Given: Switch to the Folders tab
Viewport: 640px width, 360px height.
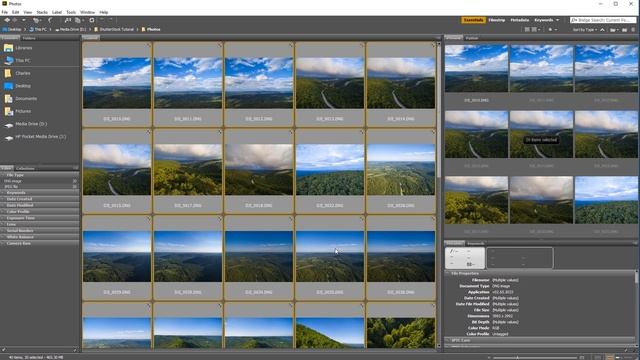Looking at the screenshot, I should 29,38.
